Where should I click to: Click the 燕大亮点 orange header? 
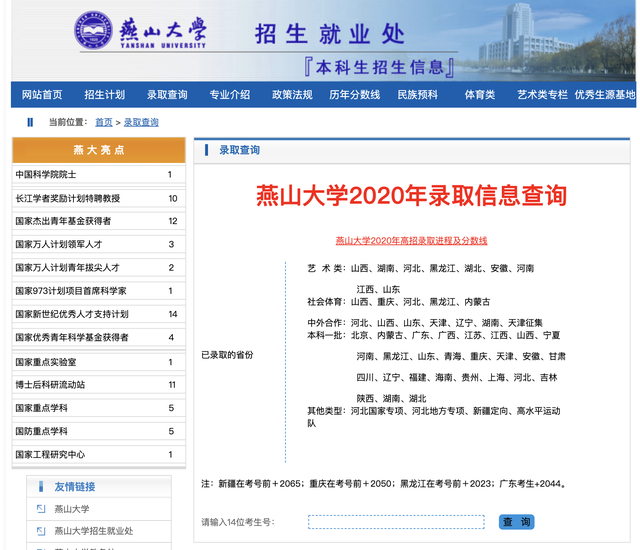coord(99,150)
